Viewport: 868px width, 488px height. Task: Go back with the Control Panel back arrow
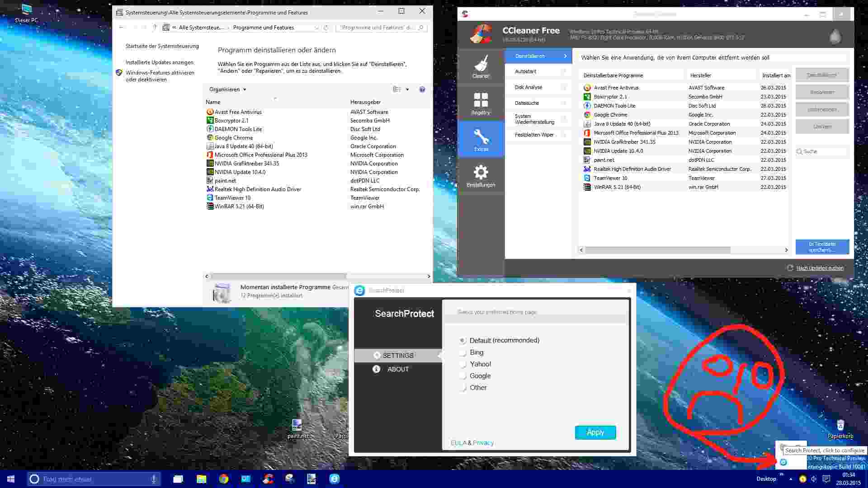pyautogui.click(x=121, y=28)
